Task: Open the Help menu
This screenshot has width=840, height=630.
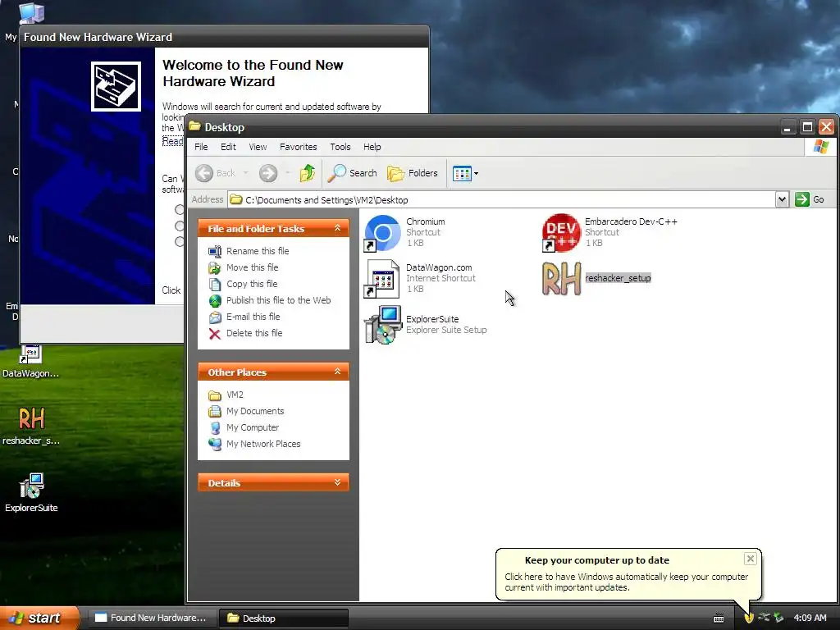Action: [x=372, y=147]
